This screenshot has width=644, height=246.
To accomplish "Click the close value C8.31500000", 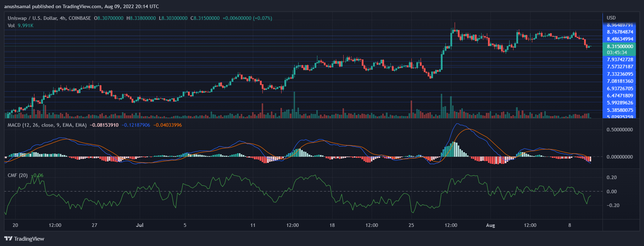I will click(205, 18).
